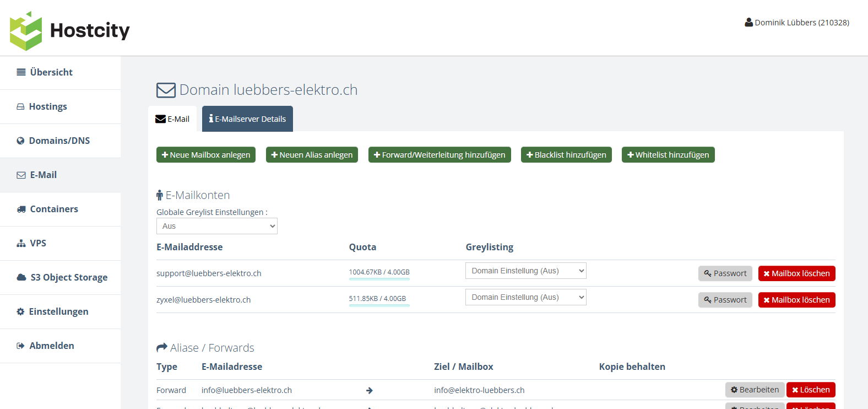The width and height of the screenshot is (868, 409).
Task: Click the gear icon on Bearbeiten button for info forward
Action: pos(734,390)
